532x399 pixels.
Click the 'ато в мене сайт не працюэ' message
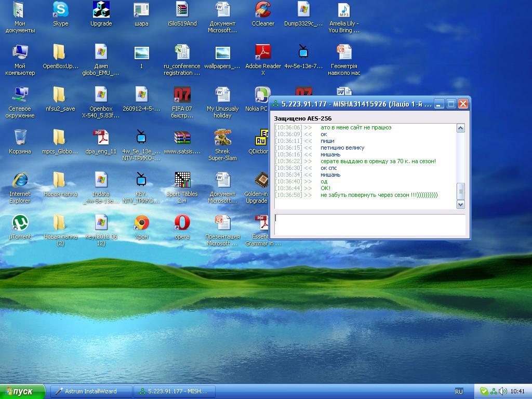click(356, 127)
